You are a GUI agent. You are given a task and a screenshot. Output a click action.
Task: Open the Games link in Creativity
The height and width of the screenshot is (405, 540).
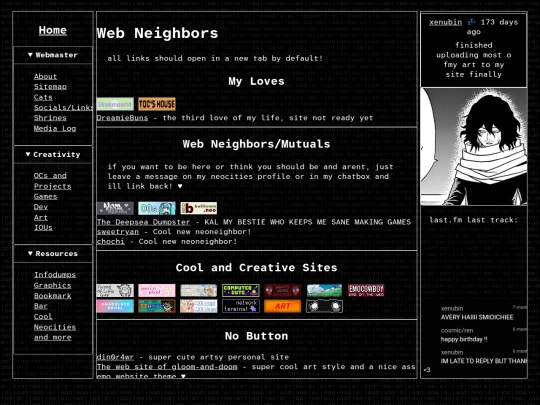[x=45, y=196]
